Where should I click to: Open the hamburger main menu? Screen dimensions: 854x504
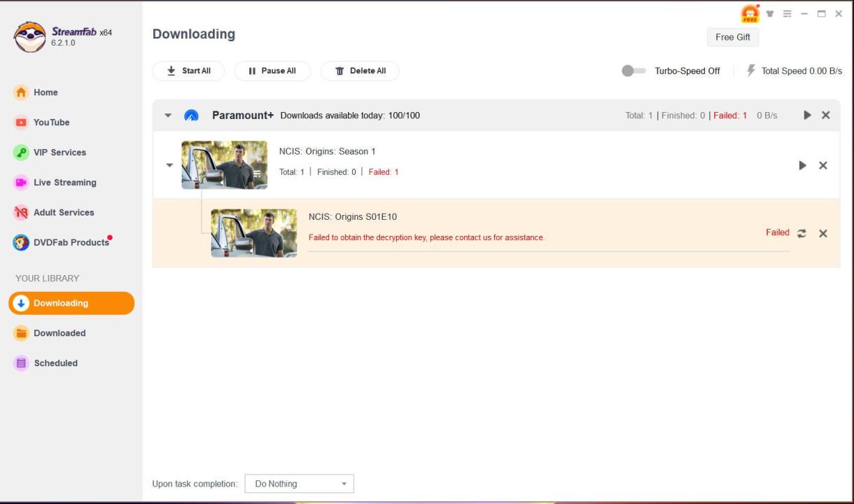click(x=787, y=13)
